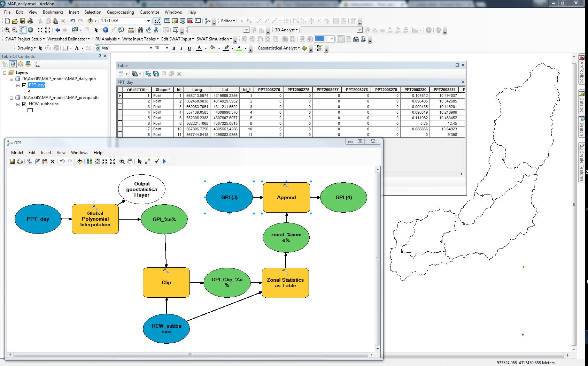
Task: Open the Insert menu in GPI window
Action: [x=46, y=153]
